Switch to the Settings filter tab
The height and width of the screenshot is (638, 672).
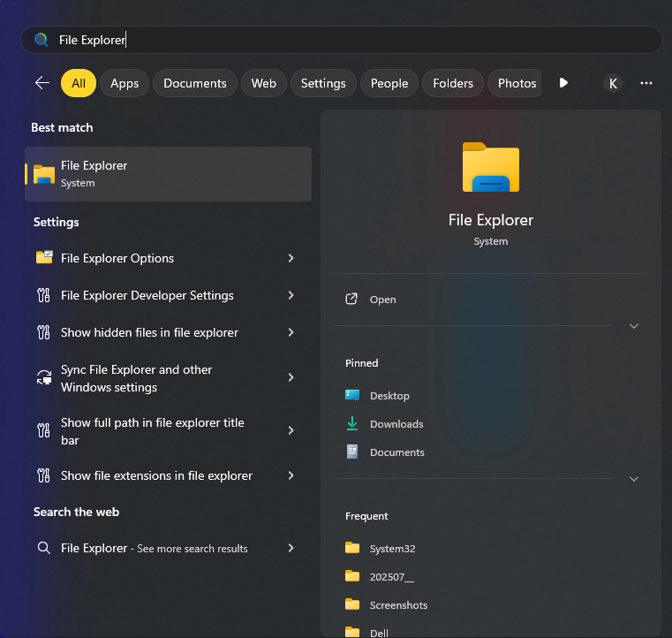coord(323,83)
